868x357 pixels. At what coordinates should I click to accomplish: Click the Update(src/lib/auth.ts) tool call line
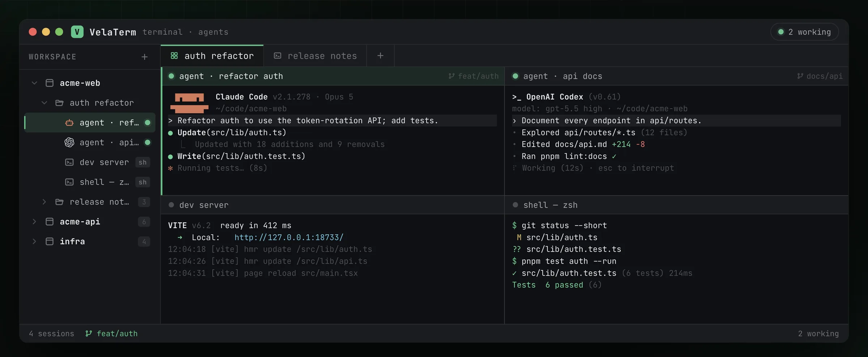(227, 133)
